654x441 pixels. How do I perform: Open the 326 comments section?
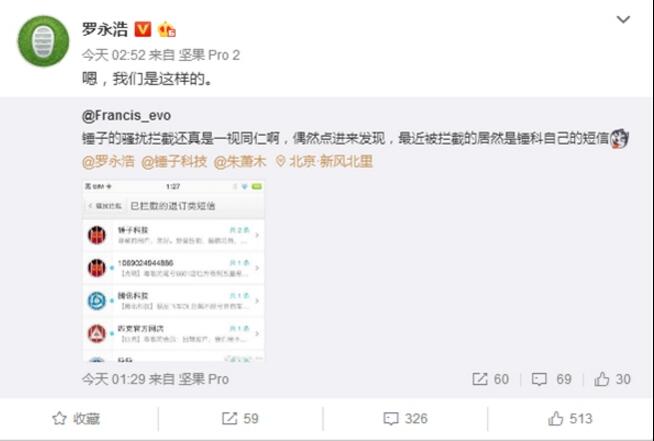(405, 418)
